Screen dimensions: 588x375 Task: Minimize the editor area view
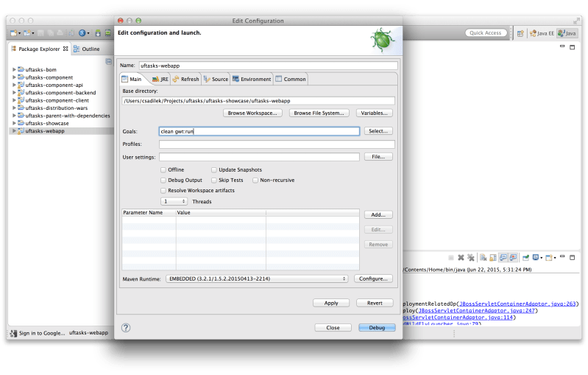(562, 46)
